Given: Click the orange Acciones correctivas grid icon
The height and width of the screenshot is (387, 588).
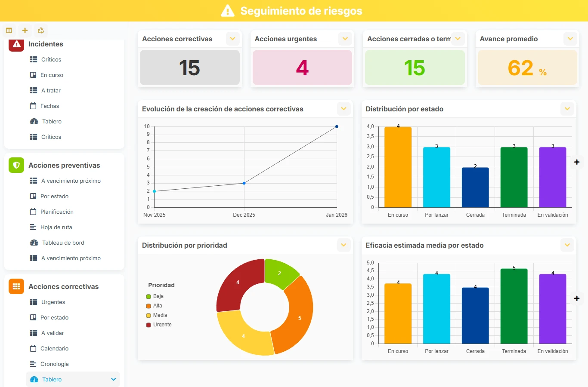Looking at the screenshot, I should coord(16,286).
